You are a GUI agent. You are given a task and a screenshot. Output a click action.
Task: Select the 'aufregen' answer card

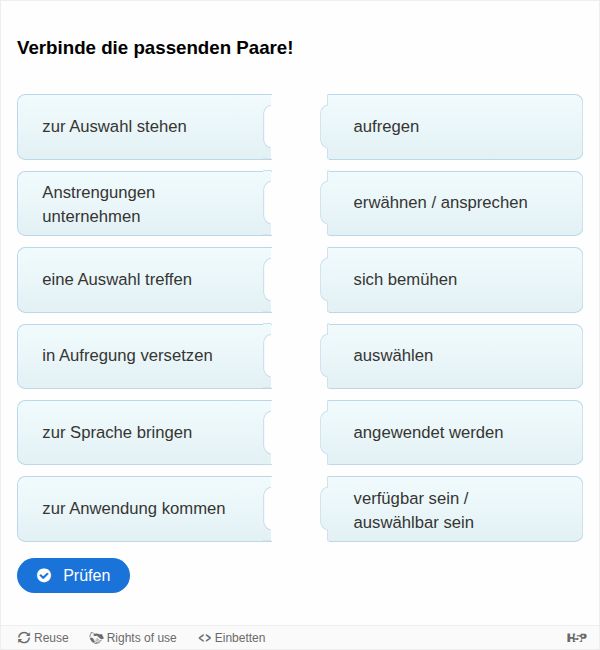click(x=454, y=127)
